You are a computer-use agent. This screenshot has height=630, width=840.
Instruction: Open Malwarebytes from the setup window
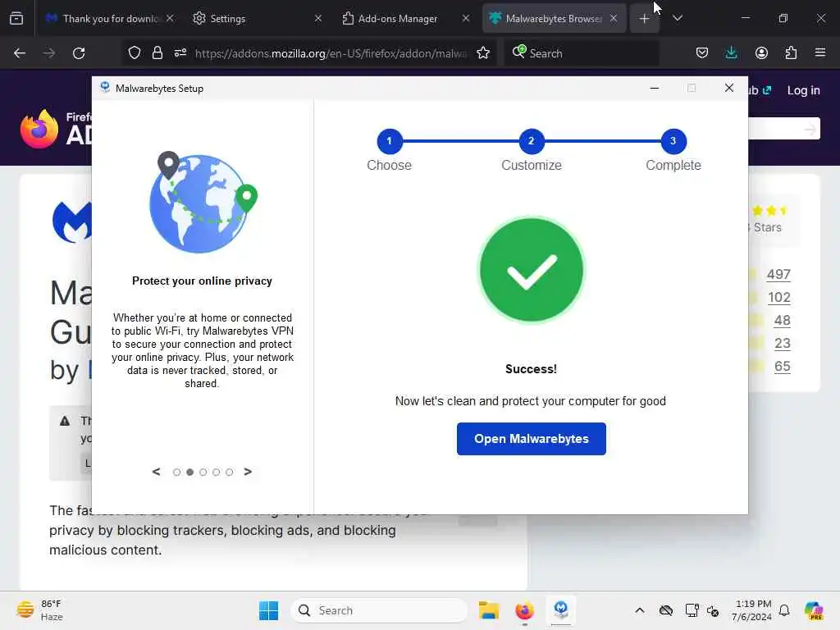coord(531,439)
